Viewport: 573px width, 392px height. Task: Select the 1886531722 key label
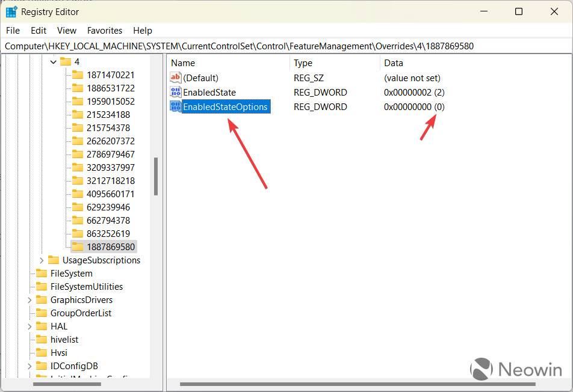(110, 88)
